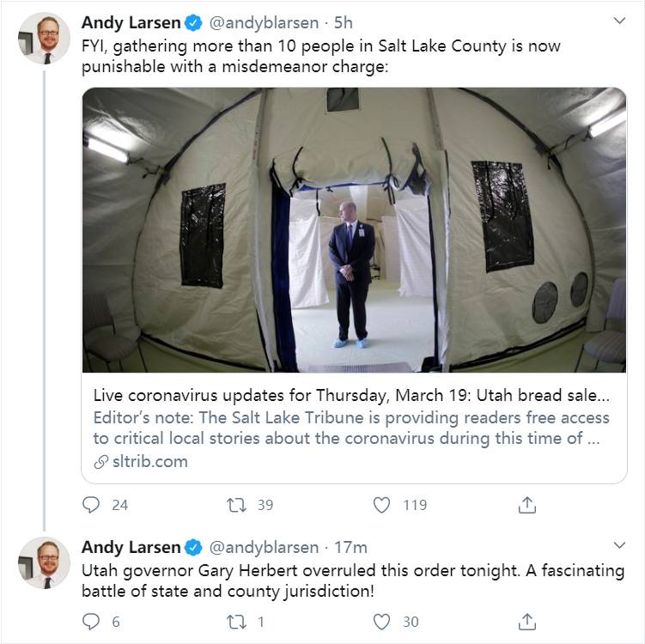Open the sltrib.com article link
The width and height of the screenshot is (645, 644).
(149, 462)
